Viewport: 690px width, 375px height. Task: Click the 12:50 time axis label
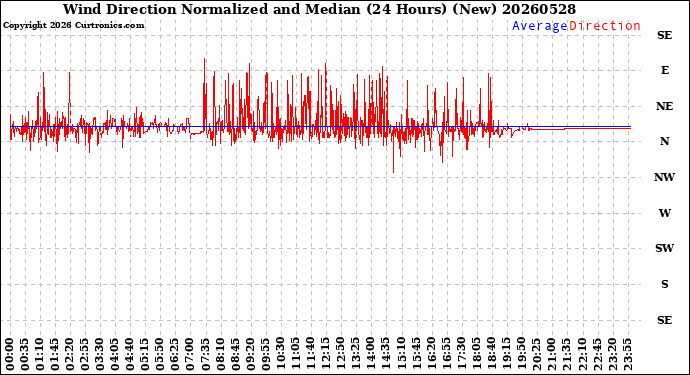coord(341,354)
